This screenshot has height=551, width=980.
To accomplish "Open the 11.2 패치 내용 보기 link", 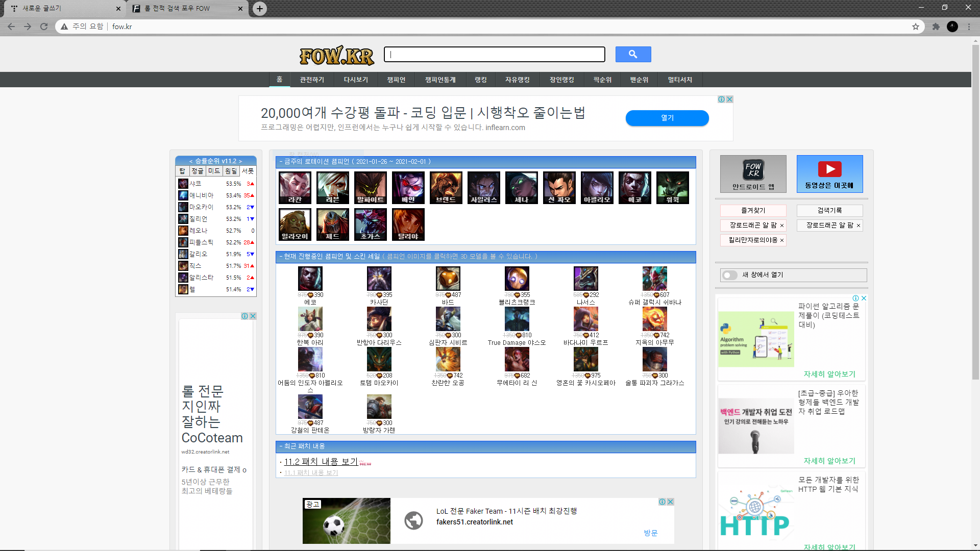I will 321,462.
